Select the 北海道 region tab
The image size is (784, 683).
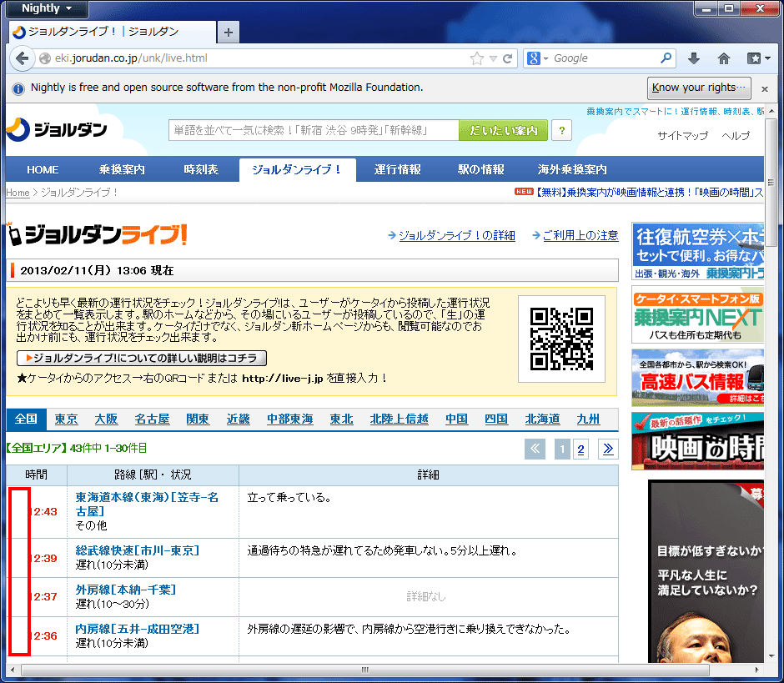pyautogui.click(x=542, y=419)
